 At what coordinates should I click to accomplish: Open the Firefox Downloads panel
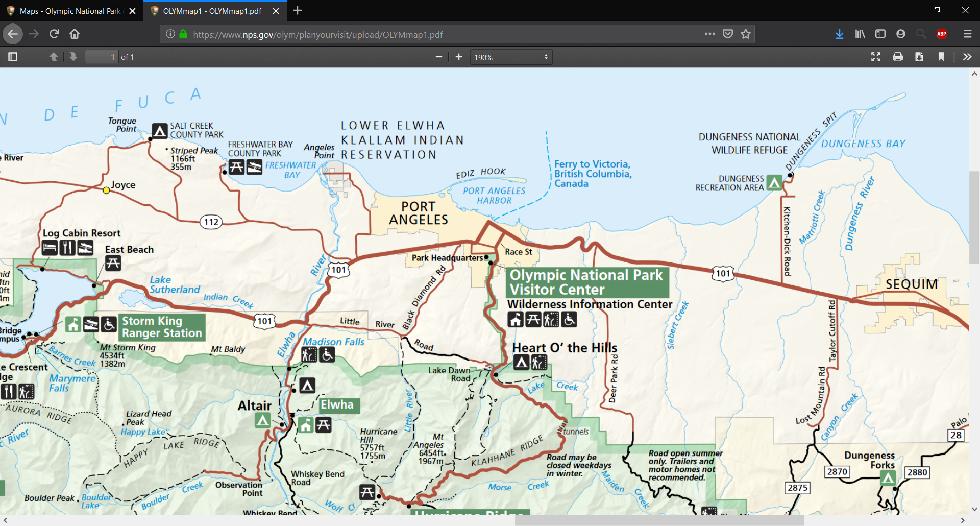[840, 34]
